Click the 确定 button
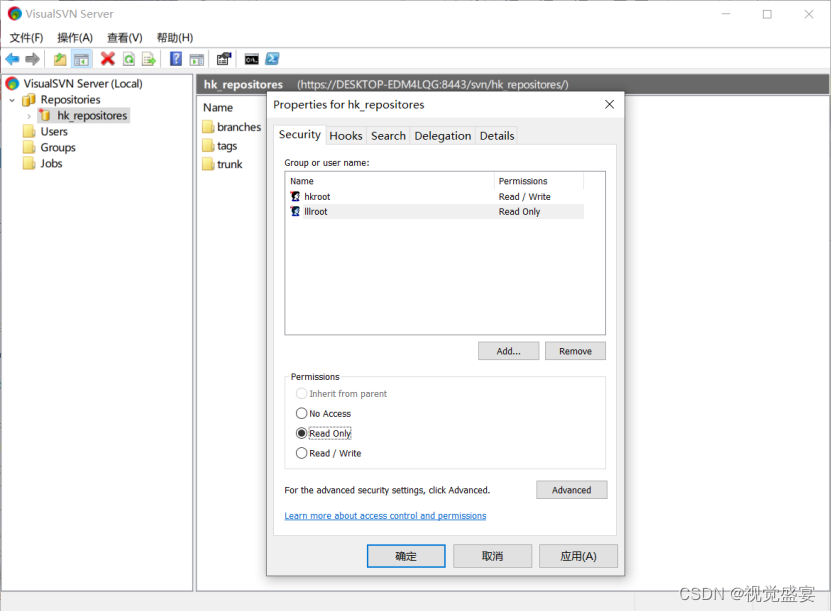 (x=406, y=556)
